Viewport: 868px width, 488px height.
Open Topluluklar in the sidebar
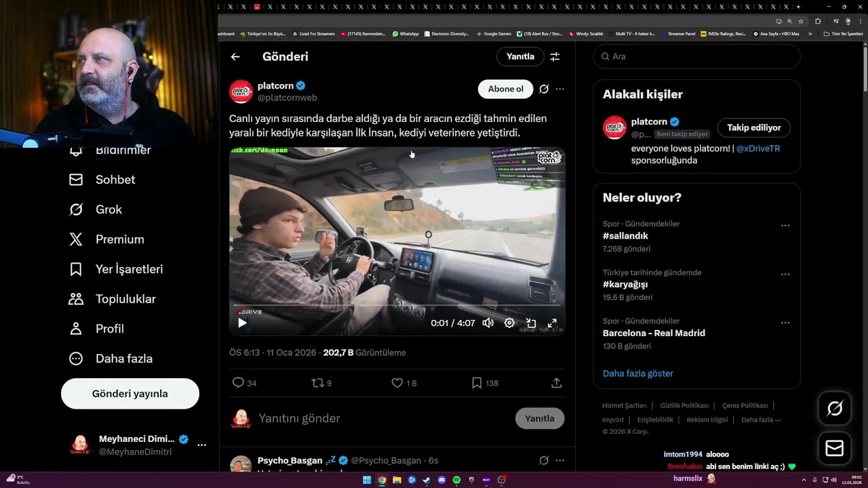point(113,299)
